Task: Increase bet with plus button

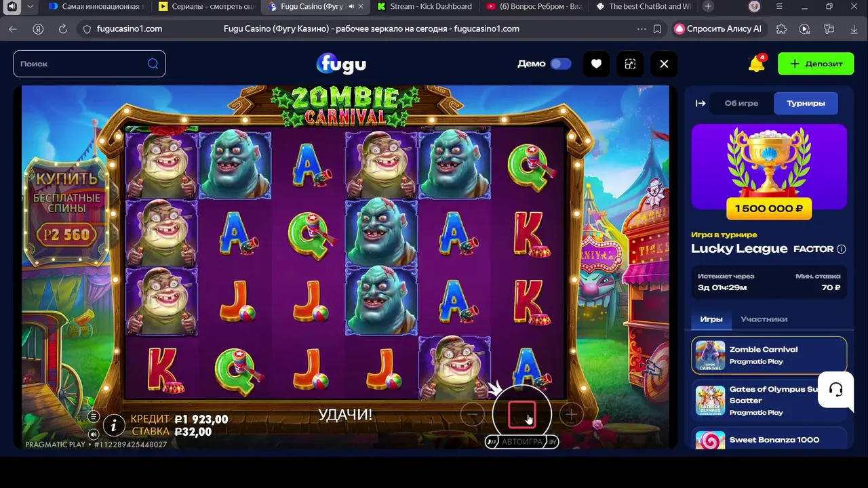Action: point(571,414)
